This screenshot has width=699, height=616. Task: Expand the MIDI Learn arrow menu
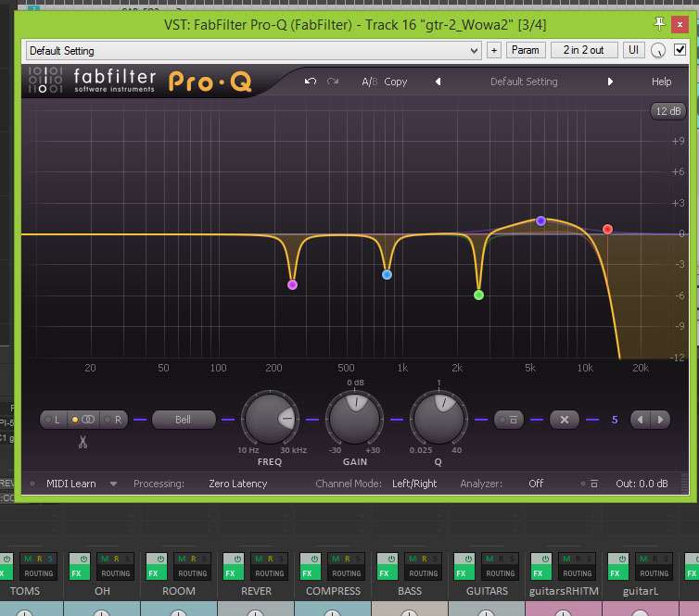(x=113, y=484)
